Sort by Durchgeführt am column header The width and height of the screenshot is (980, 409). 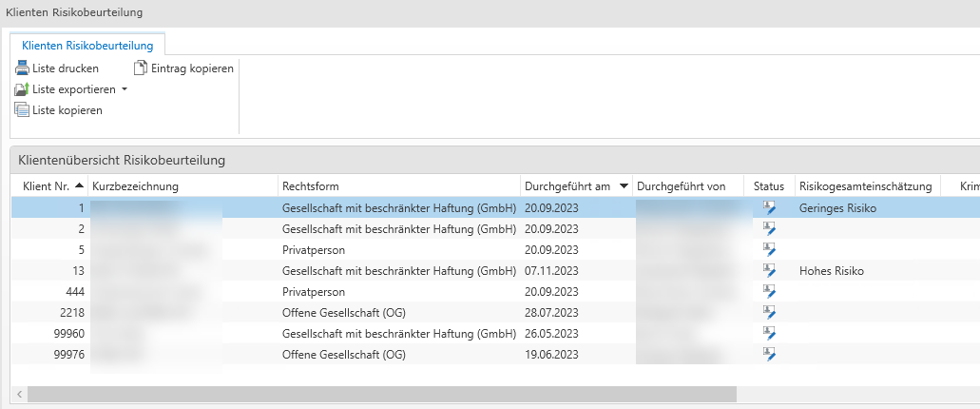[567, 186]
